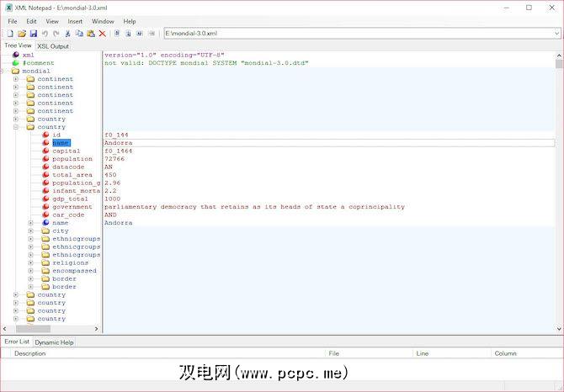
Task: Select the government attribute node
Action: 72,207
